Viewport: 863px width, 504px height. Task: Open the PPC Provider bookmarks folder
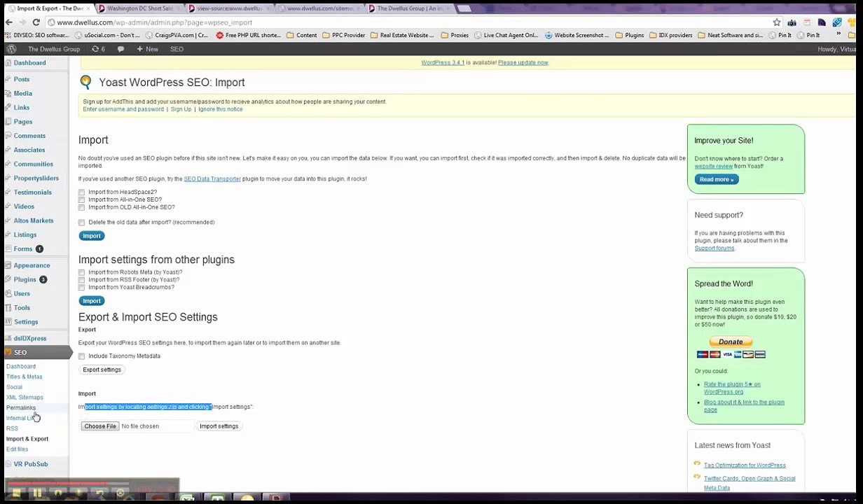(x=343, y=35)
